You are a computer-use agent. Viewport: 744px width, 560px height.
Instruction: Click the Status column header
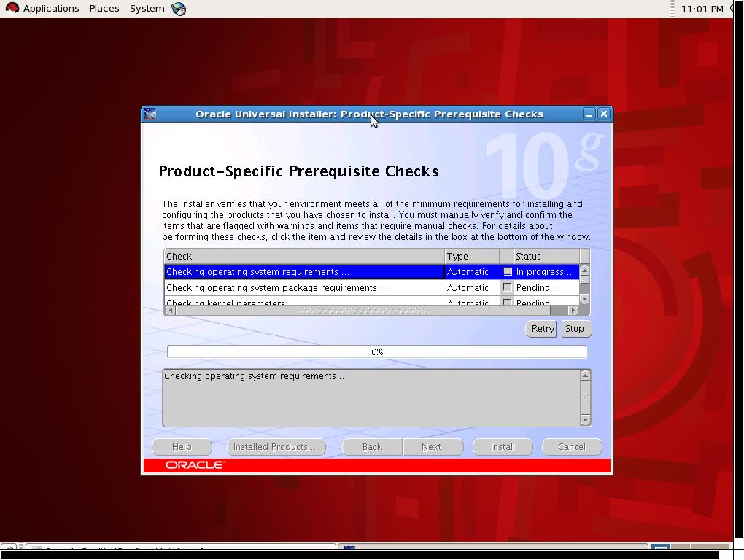546,257
